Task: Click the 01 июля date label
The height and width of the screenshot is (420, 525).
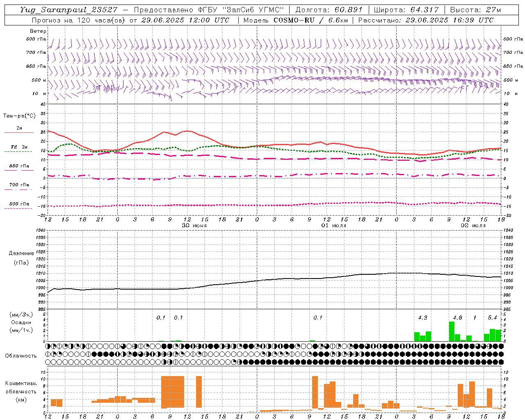Action: coord(333,226)
